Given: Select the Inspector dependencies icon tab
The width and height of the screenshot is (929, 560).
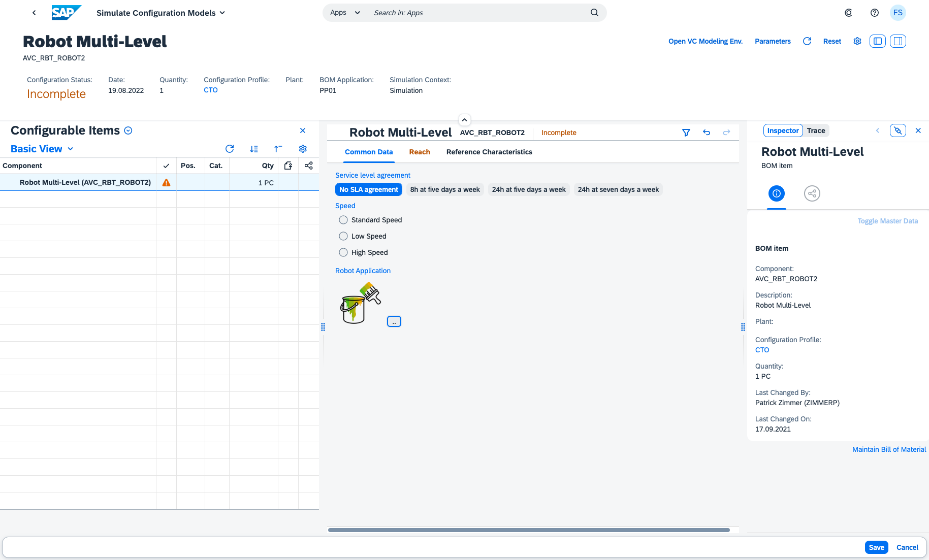Looking at the screenshot, I should pos(812,193).
